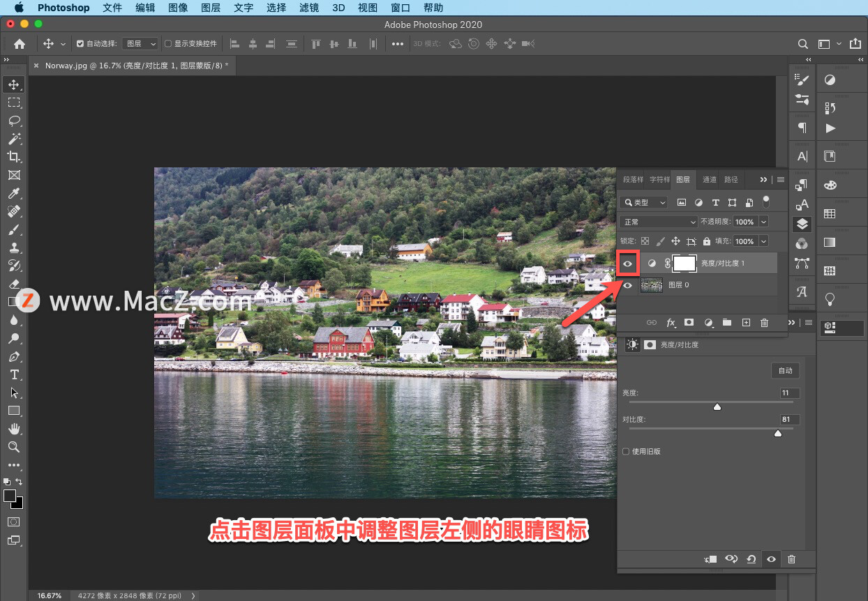The height and width of the screenshot is (601, 868).
Task: Select the Eraser tool
Action: [14, 284]
